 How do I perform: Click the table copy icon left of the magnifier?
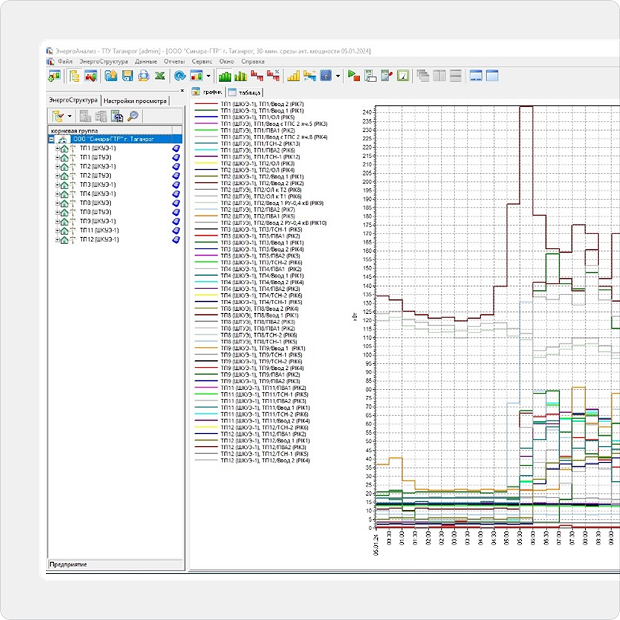click(117, 116)
